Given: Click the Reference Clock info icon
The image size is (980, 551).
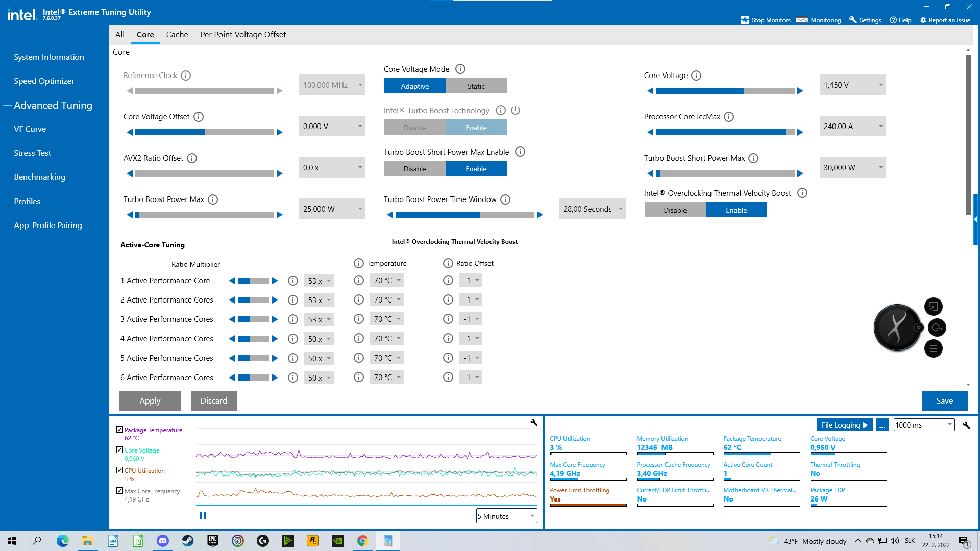Looking at the screenshot, I should tap(186, 76).
